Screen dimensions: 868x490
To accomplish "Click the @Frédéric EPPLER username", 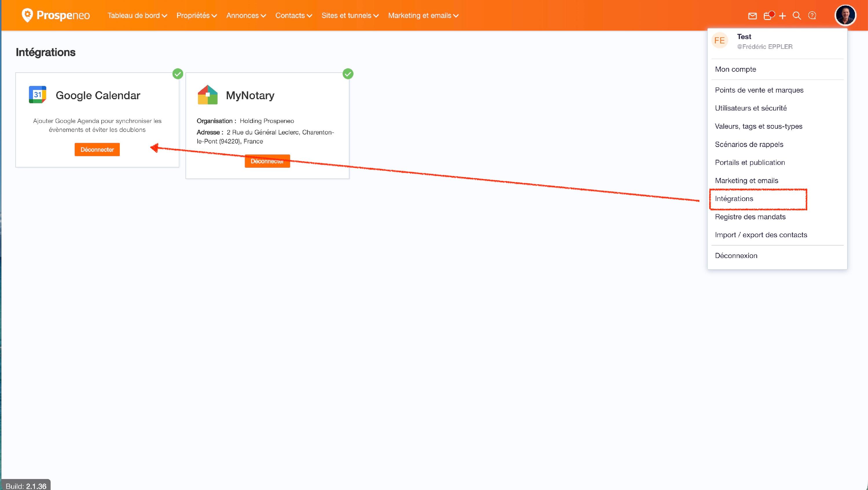I will (765, 47).
